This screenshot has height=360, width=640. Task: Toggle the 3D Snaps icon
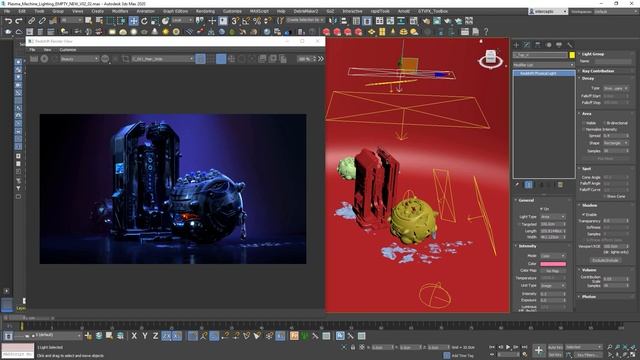click(x=235, y=21)
